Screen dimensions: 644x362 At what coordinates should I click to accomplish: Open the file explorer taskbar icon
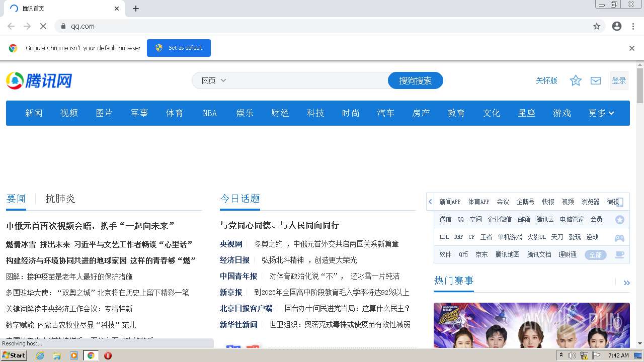click(x=57, y=355)
